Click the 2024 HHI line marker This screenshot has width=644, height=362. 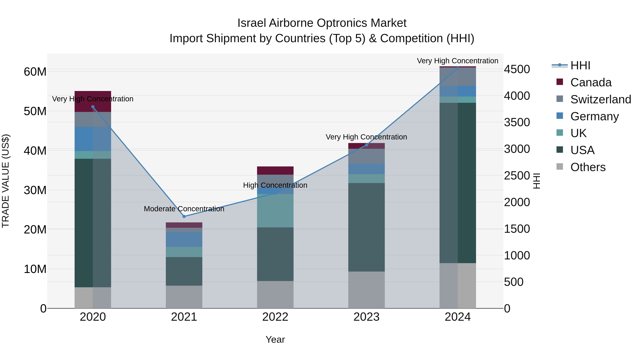tap(458, 68)
